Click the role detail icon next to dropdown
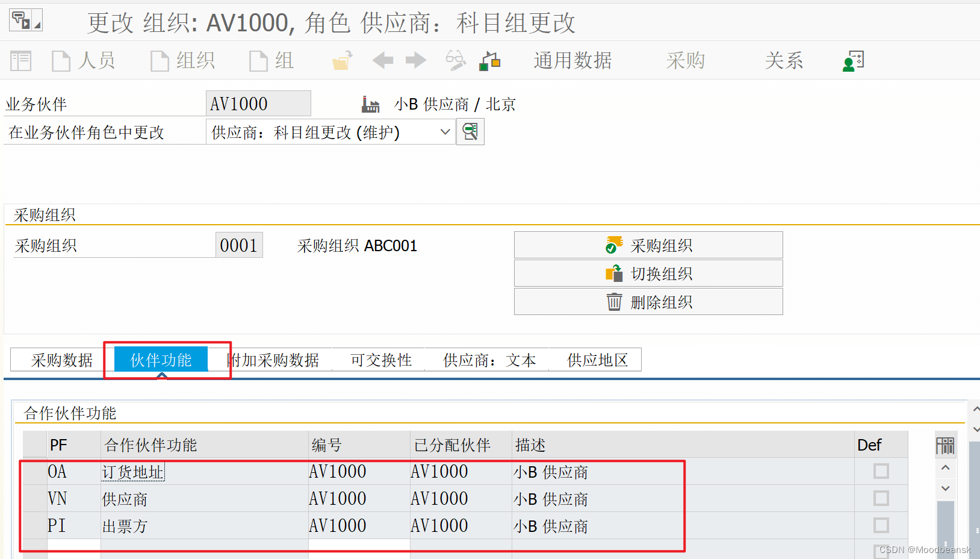 pyautogui.click(x=470, y=131)
